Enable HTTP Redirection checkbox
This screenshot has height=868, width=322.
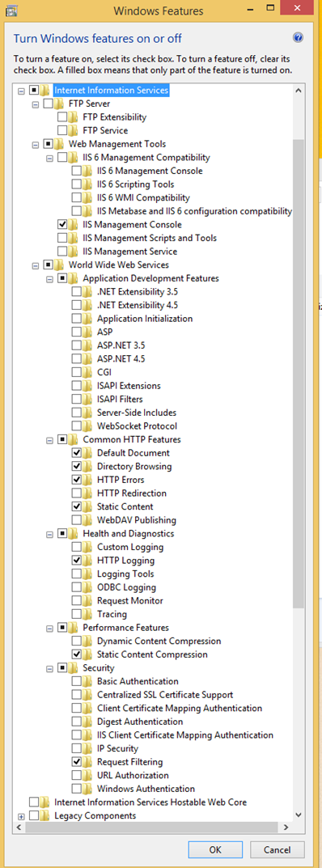click(76, 493)
